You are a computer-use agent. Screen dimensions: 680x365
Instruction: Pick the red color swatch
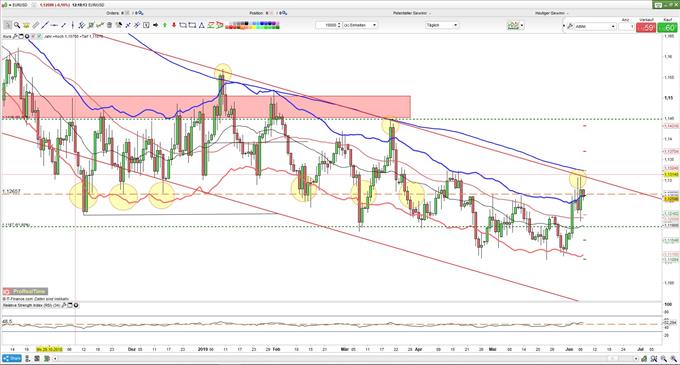230,27
